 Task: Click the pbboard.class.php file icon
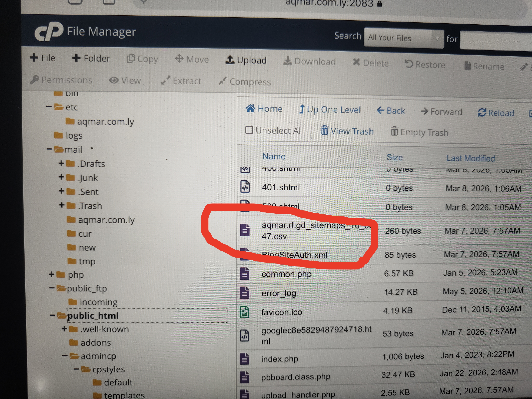244,377
